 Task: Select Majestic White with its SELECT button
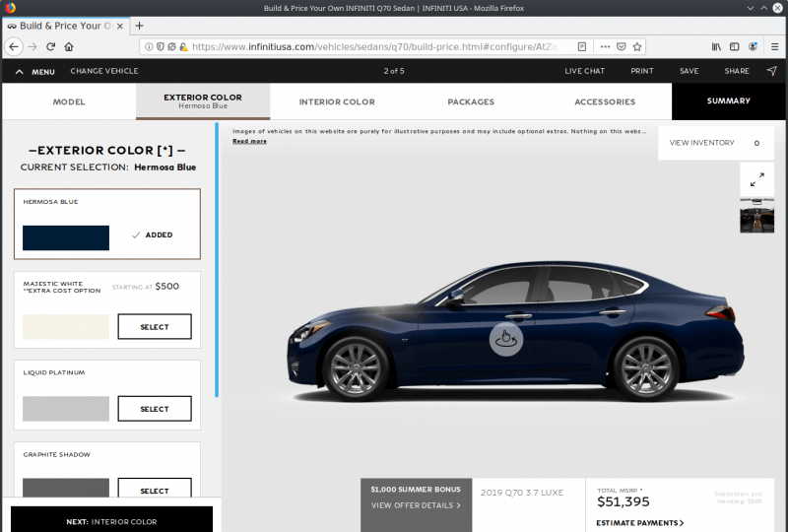click(155, 327)
